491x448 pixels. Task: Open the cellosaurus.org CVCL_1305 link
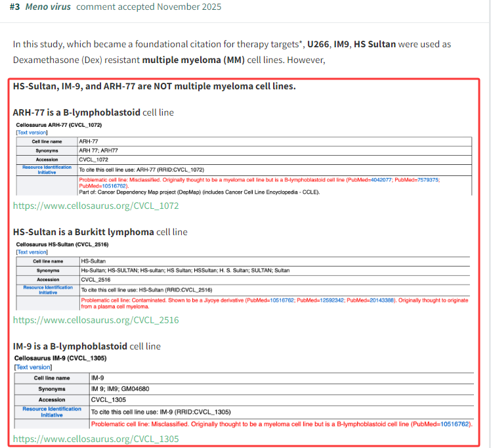[96, 438]
